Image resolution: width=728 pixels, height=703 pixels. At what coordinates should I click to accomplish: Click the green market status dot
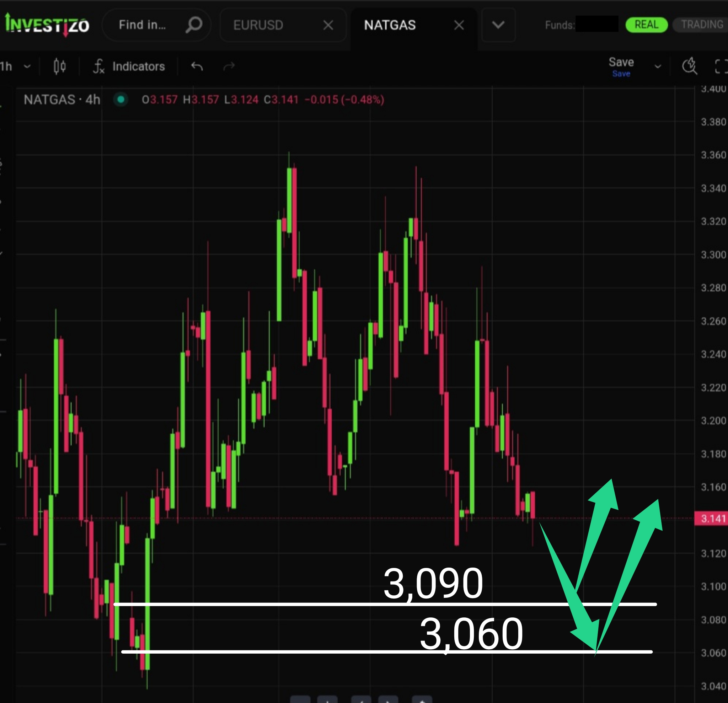(x=121, y=100)
